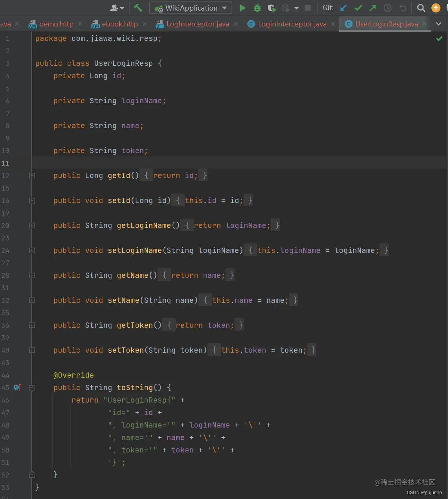Run with coverage shield icon
448x499 pixels.
pyautogui.click(x=272, y=8)
